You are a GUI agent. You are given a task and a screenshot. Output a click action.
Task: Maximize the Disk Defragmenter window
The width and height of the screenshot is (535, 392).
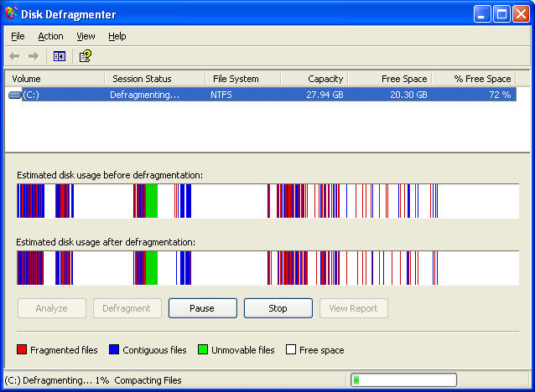click(x=501, y=14)
